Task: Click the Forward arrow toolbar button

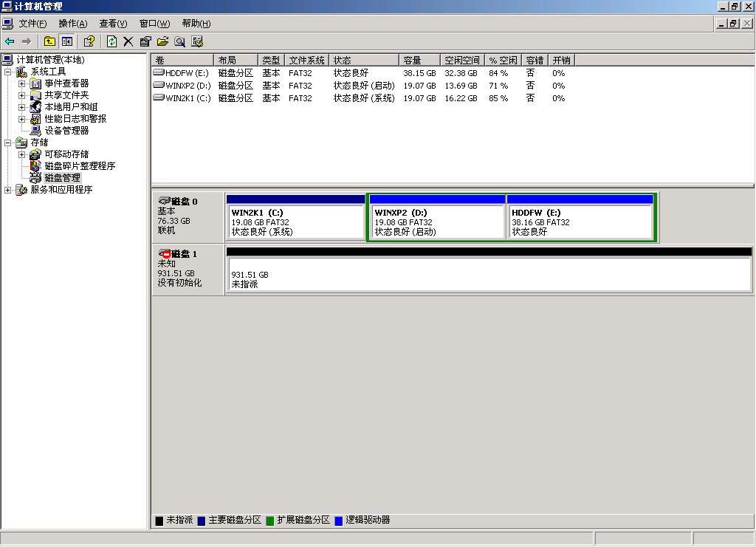Action: click(x=27, y=41)
